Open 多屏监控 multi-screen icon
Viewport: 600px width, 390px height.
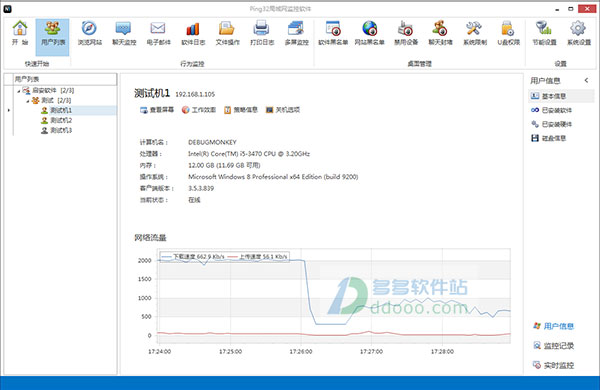(296, 29)
